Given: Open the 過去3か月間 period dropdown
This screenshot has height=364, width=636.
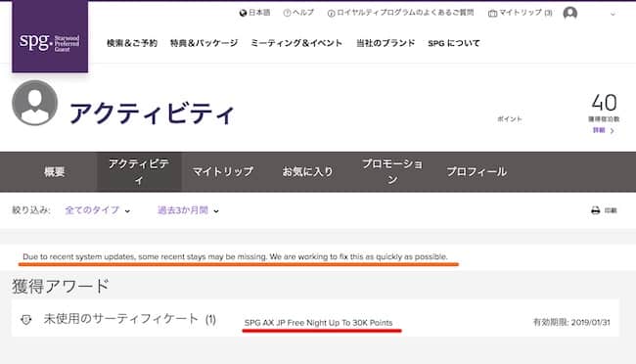Looking at the screenshot, I should [x=188, y=210].
